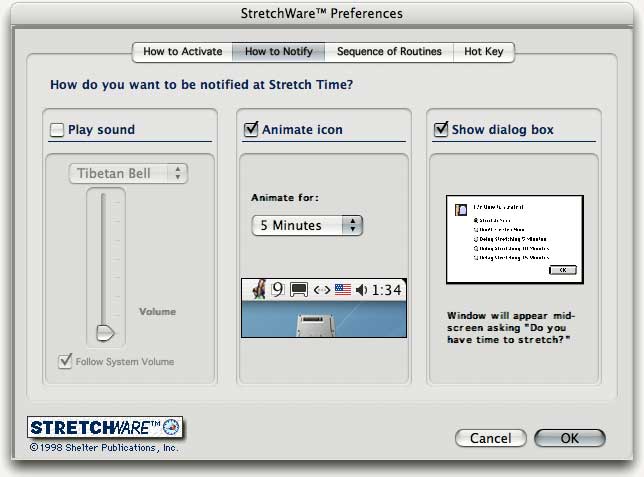Click the stretching figure menu bar icon
644x477 pixels.
(x=260, y=289)
